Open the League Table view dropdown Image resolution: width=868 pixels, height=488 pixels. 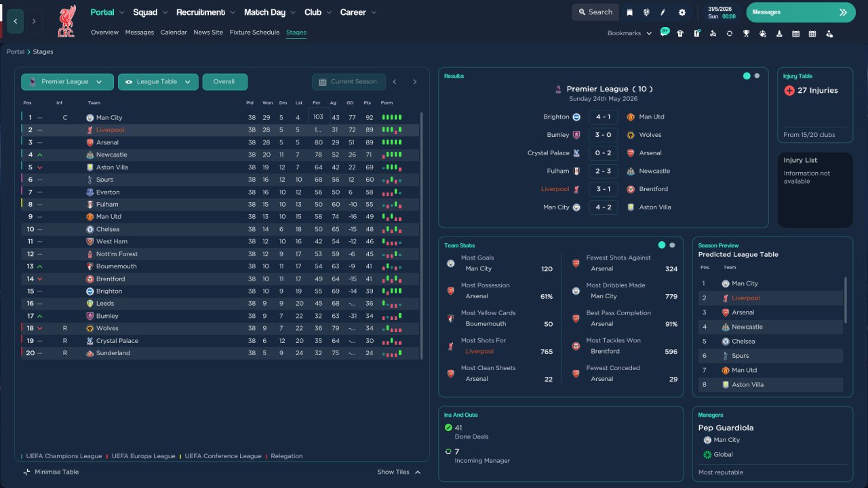(x=158, y=82)
